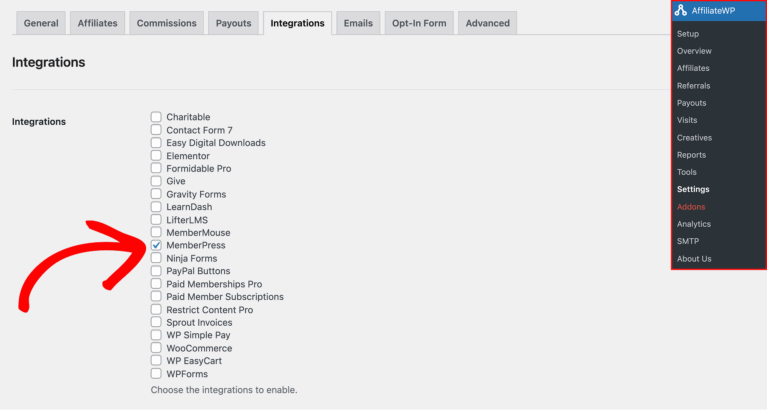Navigate to Creatives in the sidebar

[x=694, y=138]
